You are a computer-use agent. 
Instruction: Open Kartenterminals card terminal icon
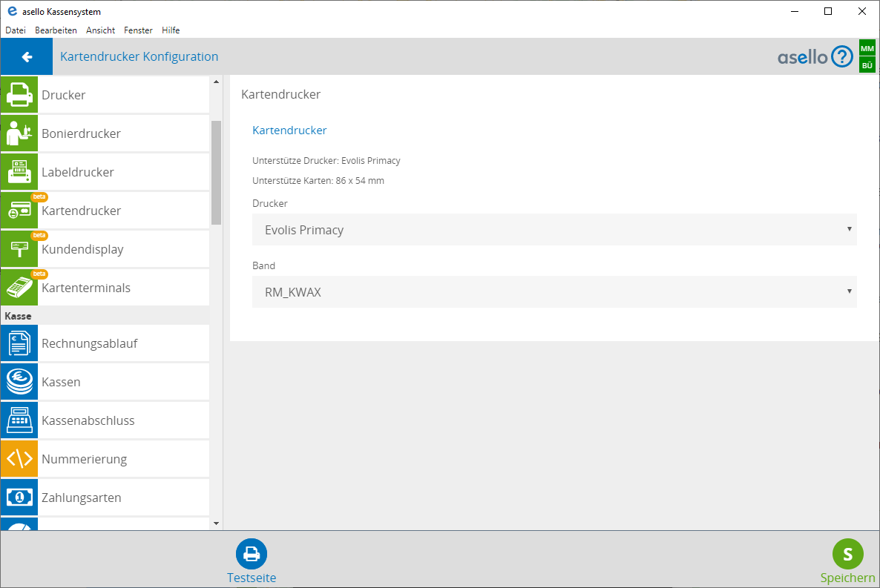[19, 288]
